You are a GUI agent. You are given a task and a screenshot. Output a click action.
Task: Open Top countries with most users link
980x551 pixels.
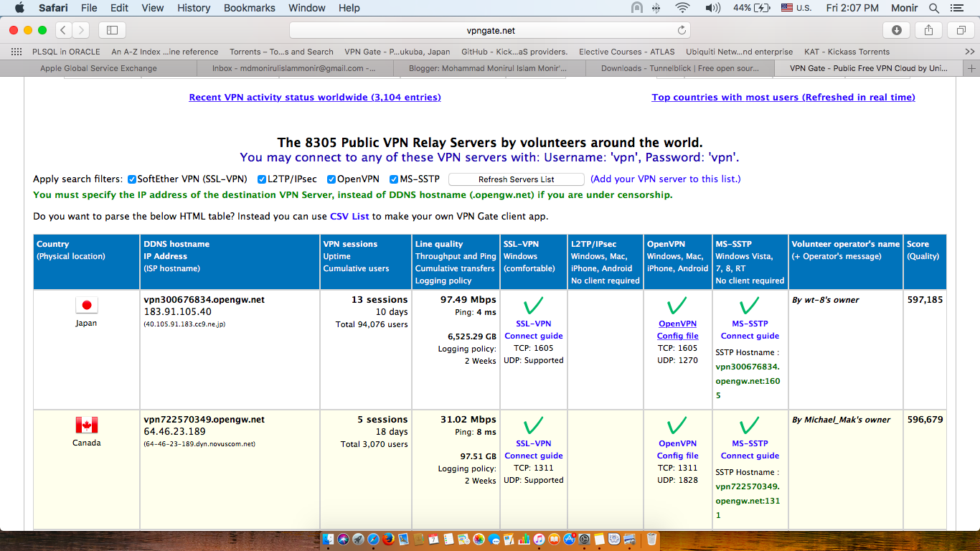[x=783, y=97]
